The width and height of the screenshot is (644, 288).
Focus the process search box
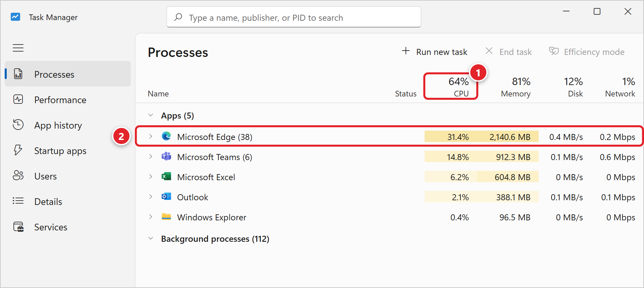coord(294,17)
